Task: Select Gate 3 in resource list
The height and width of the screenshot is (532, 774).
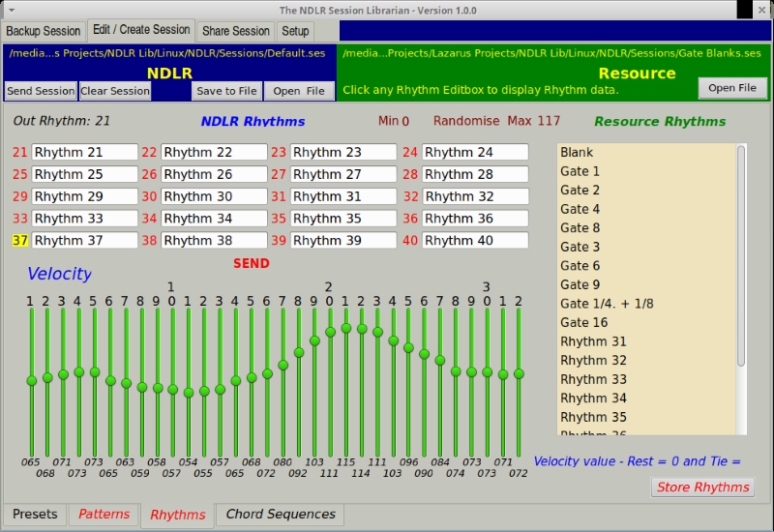Action: point(646,247)
